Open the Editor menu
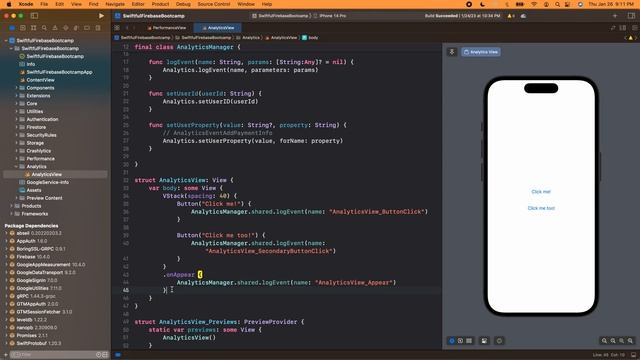 coord(138,4)
